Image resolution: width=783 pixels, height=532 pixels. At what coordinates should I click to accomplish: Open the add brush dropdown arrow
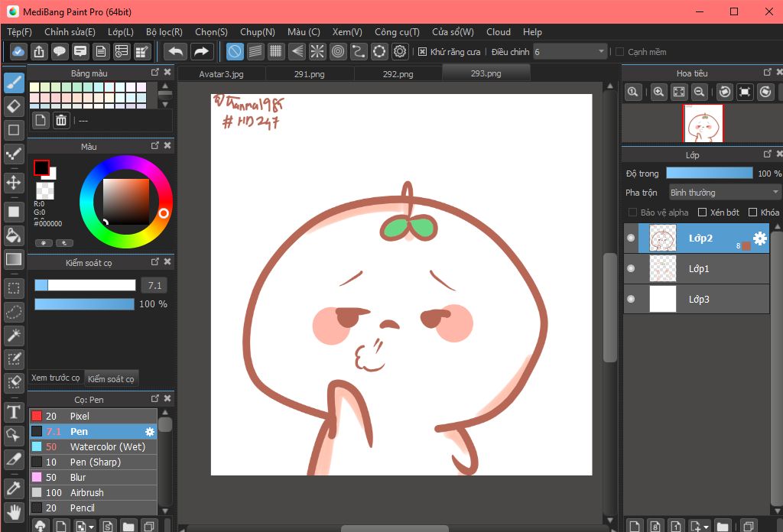pyautogui.click(x=92, y=527)
